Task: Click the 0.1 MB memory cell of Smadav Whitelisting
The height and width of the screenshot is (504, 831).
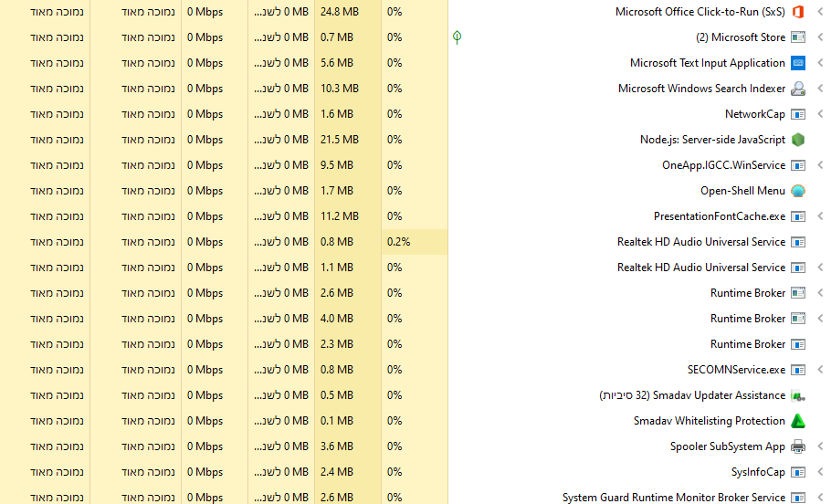Action: (x=348, y=421)
